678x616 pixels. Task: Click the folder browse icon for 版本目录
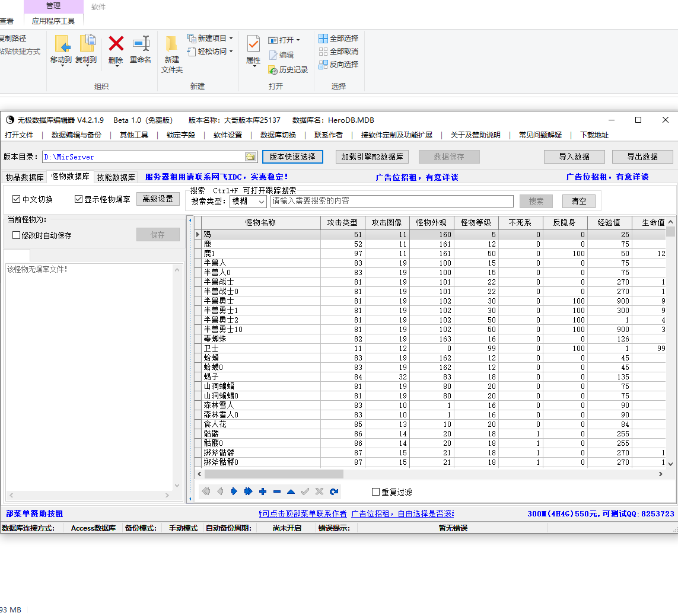click(x=251, y=157)
